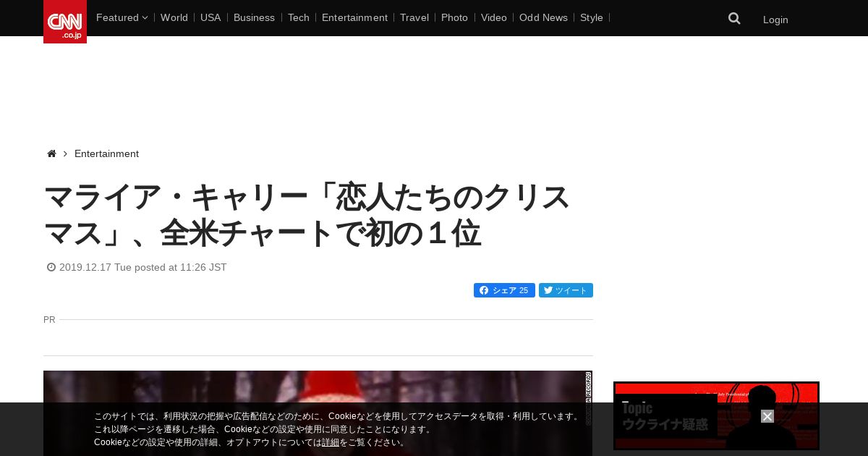This screenshot has height=456, width=868.
Task: Open Odd News section
Action: [x=543, y=17]
